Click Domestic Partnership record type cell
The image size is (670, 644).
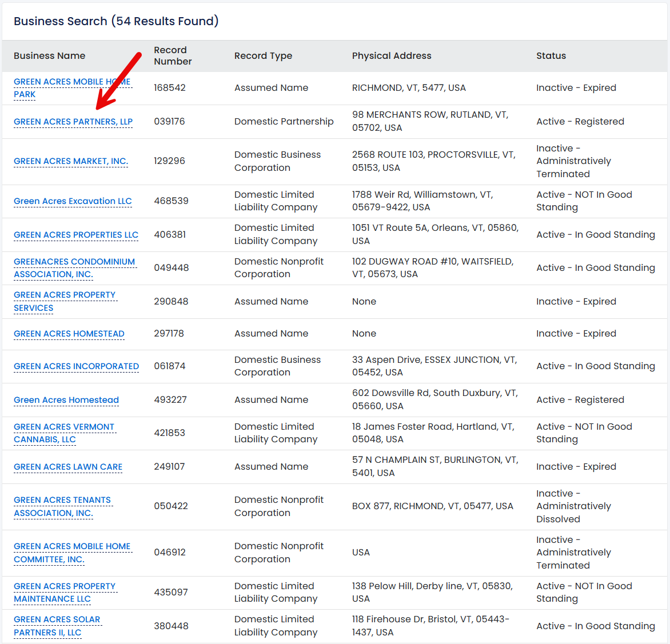pos(284,121)
